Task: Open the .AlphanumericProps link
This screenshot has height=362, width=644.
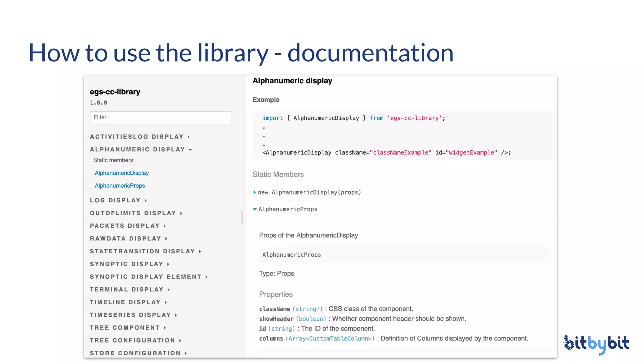Action: click(119, 186)
